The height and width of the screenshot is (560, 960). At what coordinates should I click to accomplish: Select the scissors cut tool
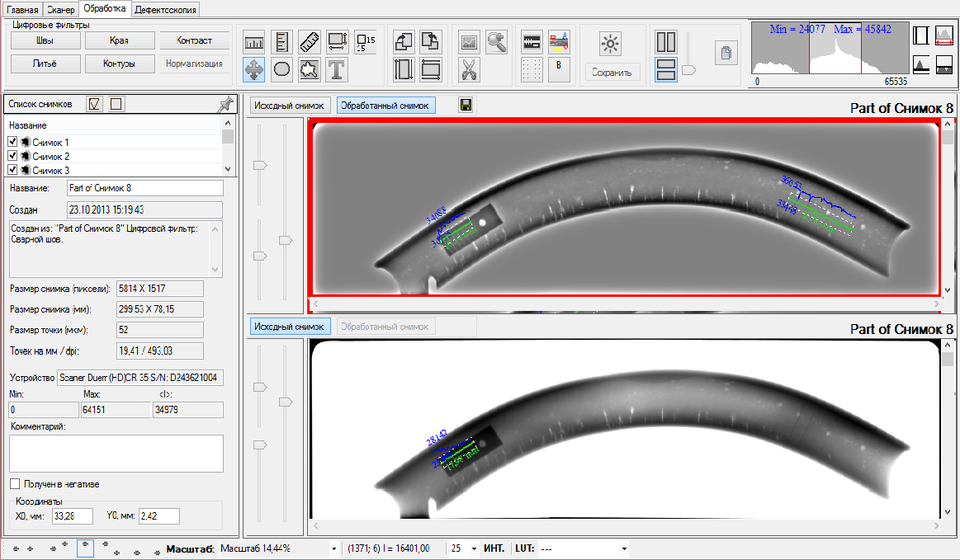(x=467, y=70)
